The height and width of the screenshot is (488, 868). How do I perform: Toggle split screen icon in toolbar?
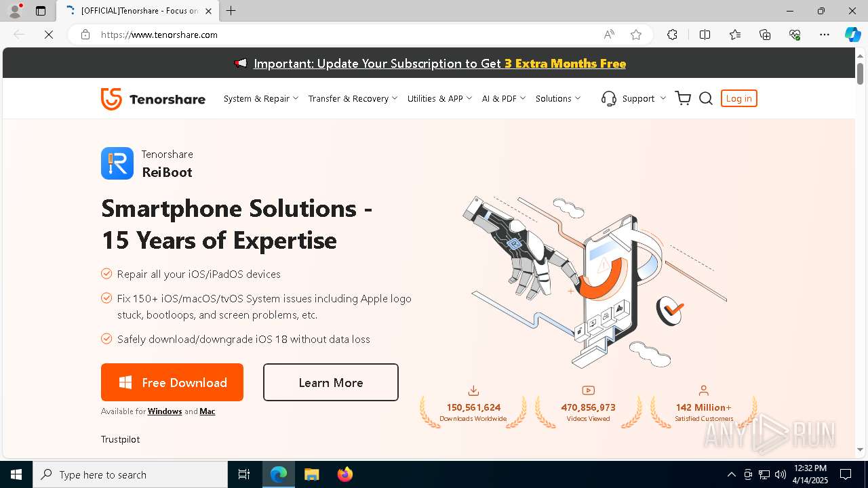[705, 35]
